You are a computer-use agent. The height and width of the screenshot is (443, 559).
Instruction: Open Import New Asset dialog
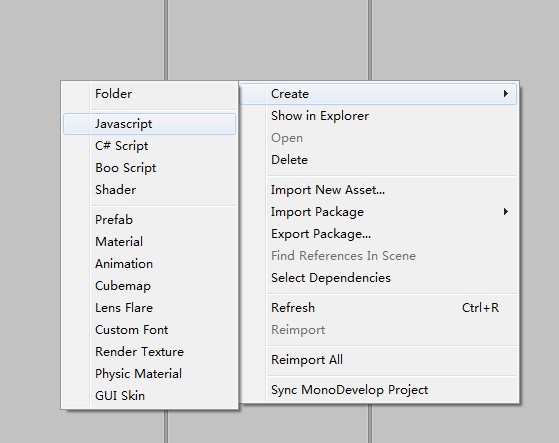click(x=379, y=190)
